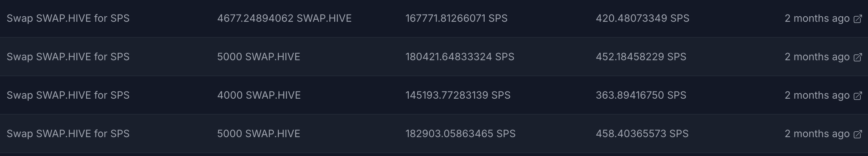Click first row Swap SWAP.HIVE for SPS label

point(68,18)
